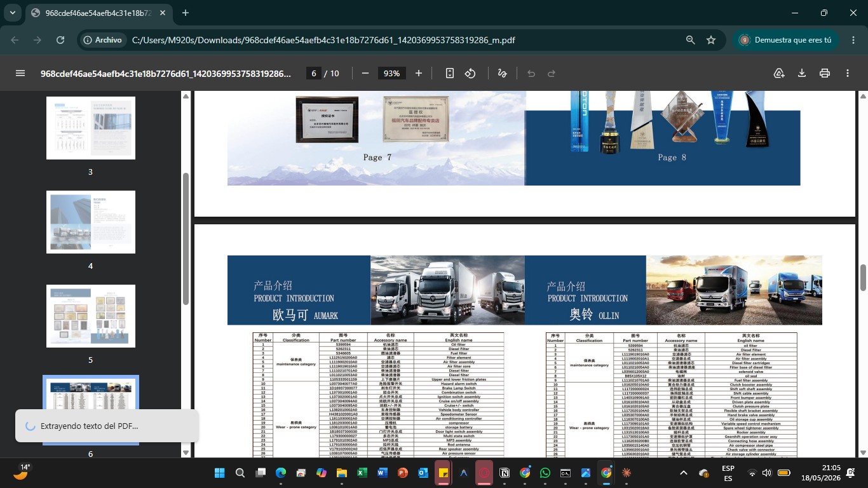Viewport: 868px width, 488px height.
Task: Open the Windows Start menu
Action: tap(220, 473)
